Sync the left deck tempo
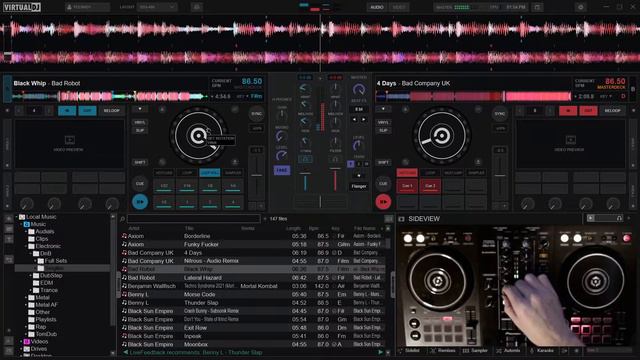 256,114
